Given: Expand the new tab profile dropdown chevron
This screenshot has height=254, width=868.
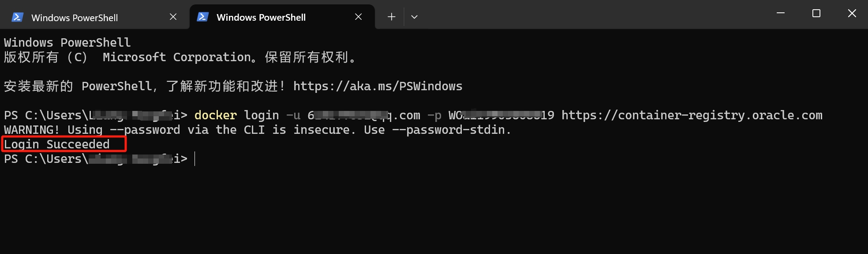Looking at the screenshot, I should 414,17.
